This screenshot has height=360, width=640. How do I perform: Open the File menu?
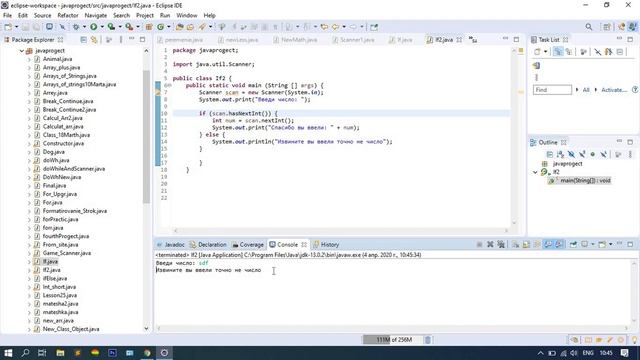coord(7,16)
